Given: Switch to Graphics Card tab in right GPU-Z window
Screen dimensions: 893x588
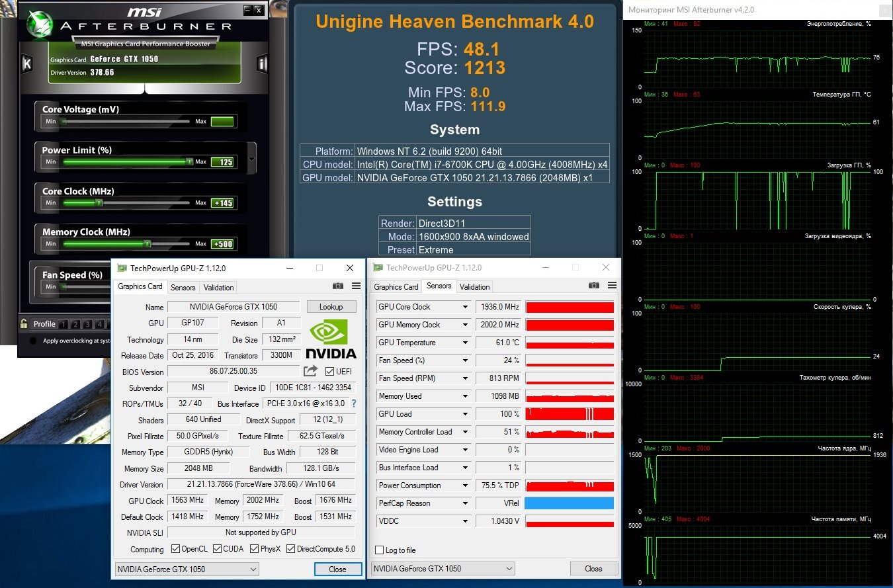Looking at the screenshot, I should 396,287.
